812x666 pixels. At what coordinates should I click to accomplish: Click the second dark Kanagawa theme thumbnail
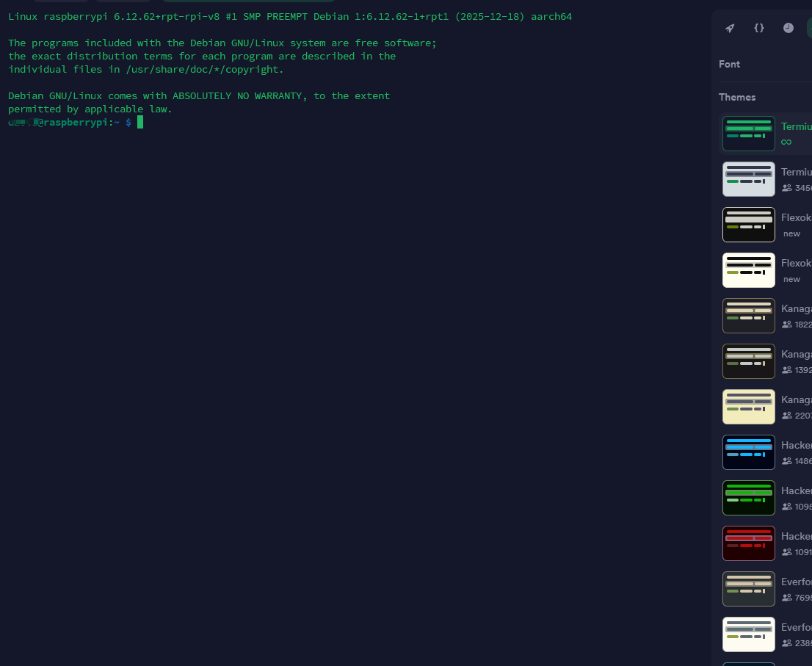[x=748, y=361]
